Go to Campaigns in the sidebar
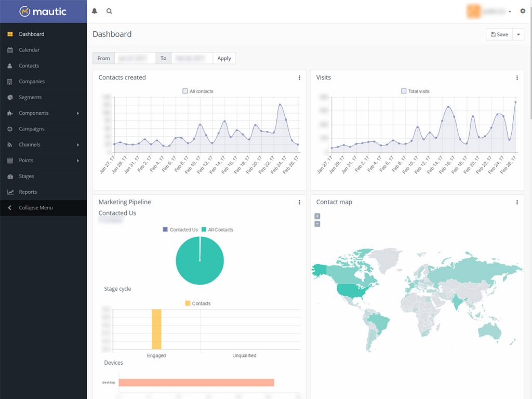This screenshot has height=399, width=532. click(32, 129)
